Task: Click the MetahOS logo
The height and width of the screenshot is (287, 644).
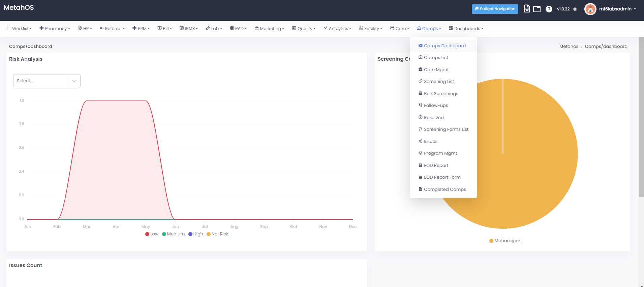Action: coord(19,7)
